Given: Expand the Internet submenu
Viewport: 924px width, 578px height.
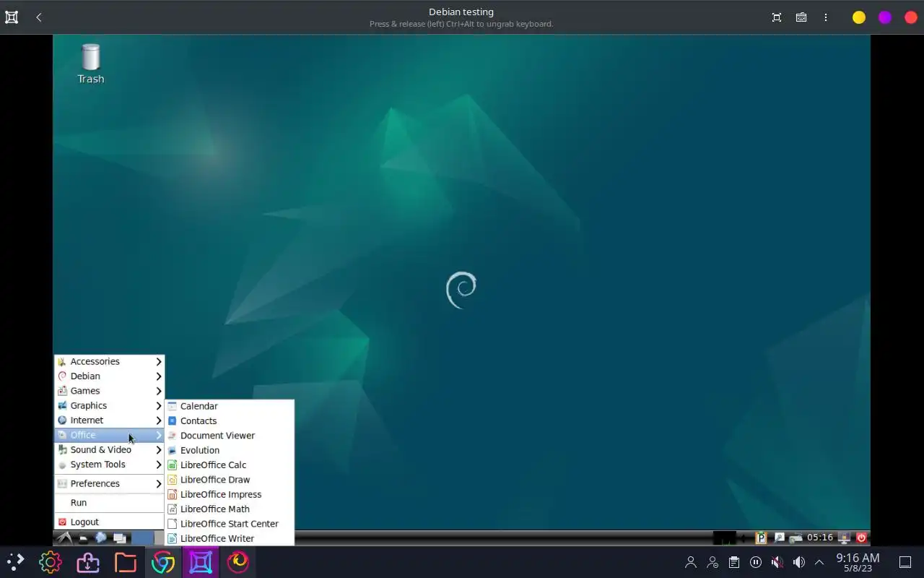Looking at the screenshot, I should tap(109, 420).
